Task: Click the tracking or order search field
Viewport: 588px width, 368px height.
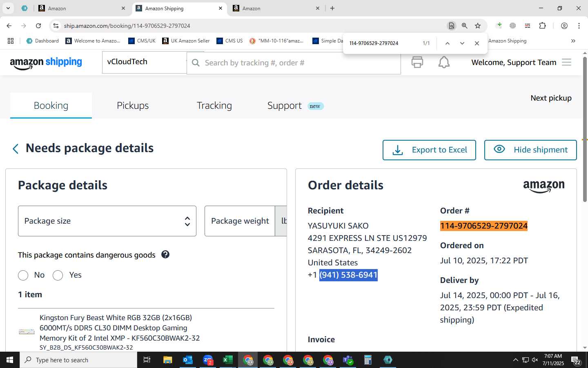Action: tap(294, 63)
